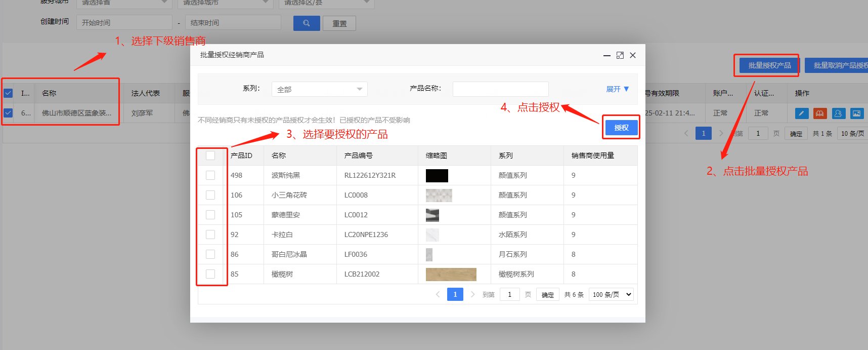
Task: Click the blue pencil edit icon
Action: pyautogui.click(x=802, y=113)
